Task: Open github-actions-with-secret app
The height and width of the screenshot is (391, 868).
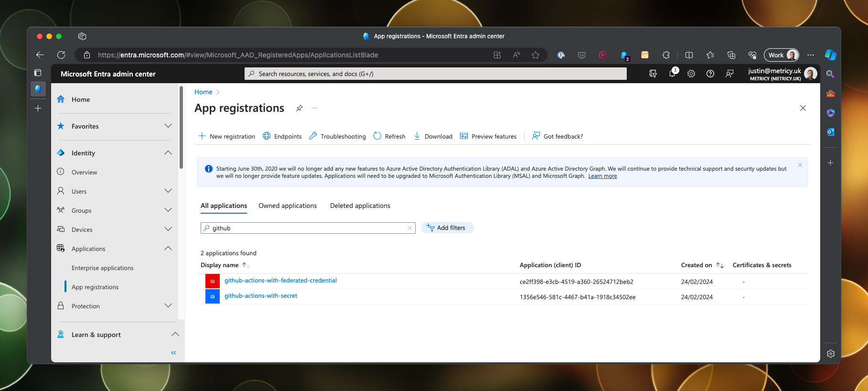Action: pyautogui.click(x=261, y=296)
